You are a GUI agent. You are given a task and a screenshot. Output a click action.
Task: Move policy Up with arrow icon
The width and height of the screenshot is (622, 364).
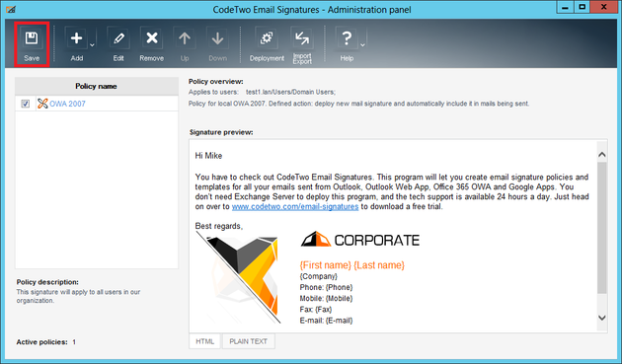click(x=185, y=38)
